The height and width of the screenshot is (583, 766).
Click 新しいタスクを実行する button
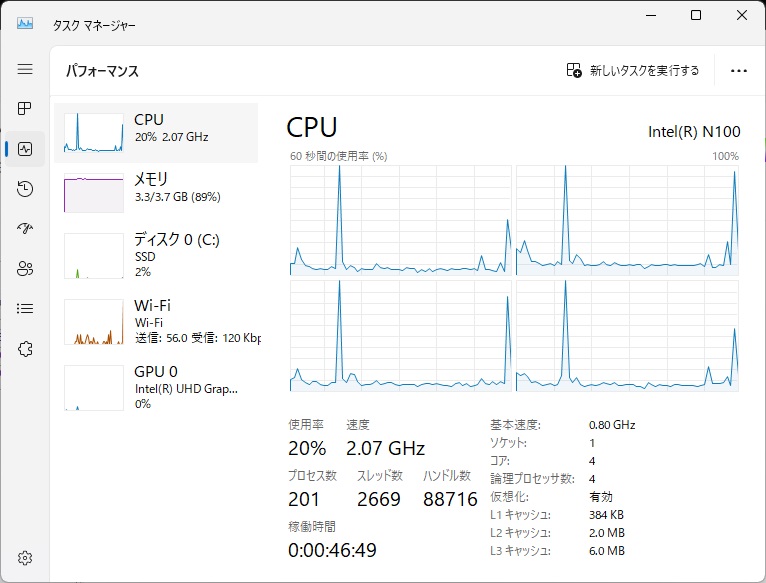click(633, 71)
